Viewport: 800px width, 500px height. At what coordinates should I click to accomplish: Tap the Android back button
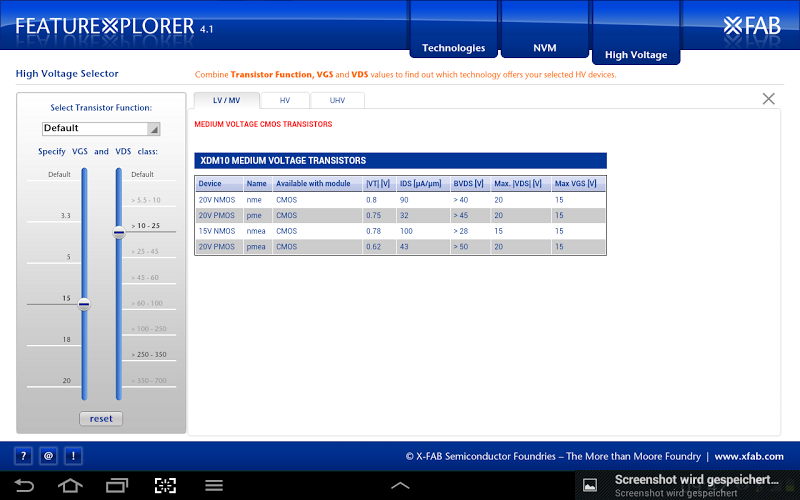pos(24,485)
